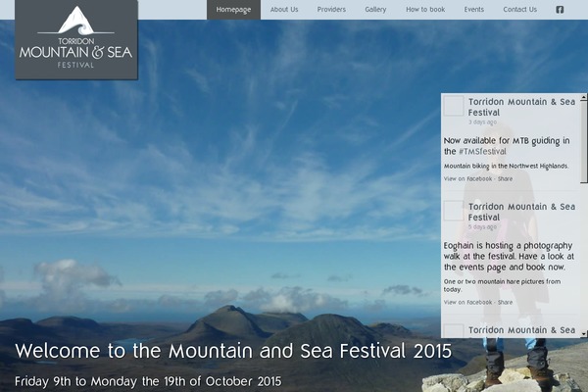The image size is (588, 392).
Task: Click the feed scrollbar down arrow
Action: point(584,333)
